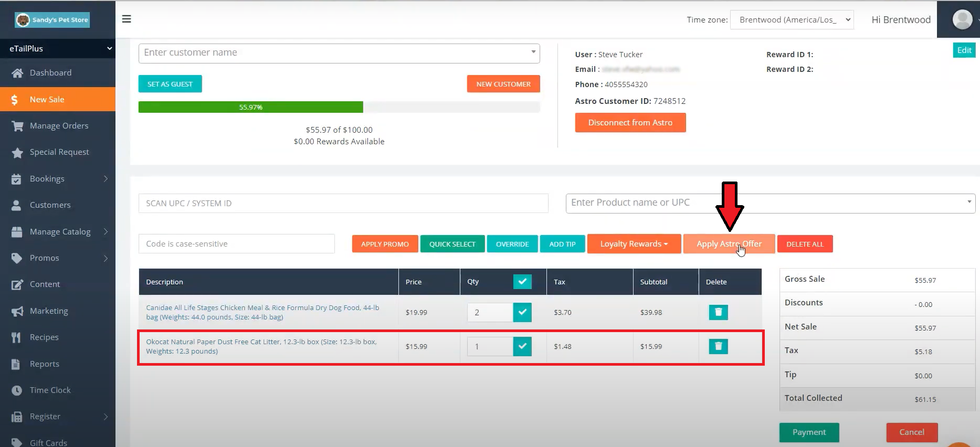
Task: Click the Apply Astro Offer button
Action: pos(729,244)
